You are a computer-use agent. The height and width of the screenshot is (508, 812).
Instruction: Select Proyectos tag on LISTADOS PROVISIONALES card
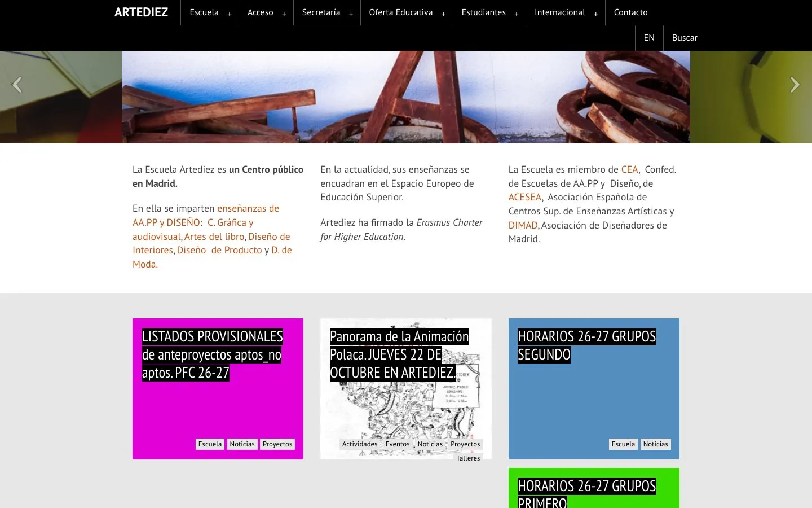(x=277, y=444)
